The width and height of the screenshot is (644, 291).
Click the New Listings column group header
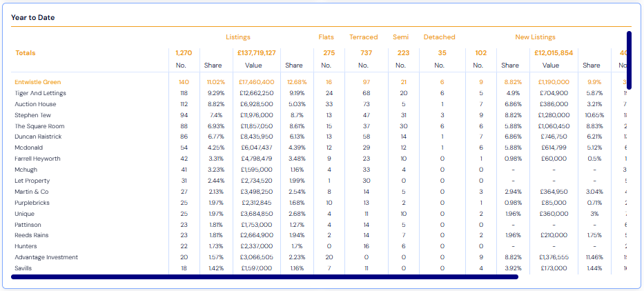click(x=535, y=37)
